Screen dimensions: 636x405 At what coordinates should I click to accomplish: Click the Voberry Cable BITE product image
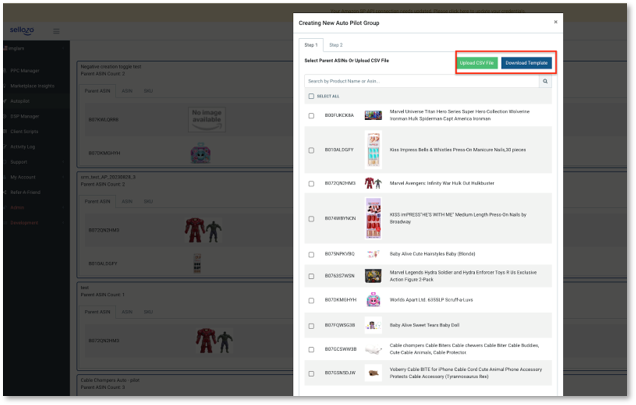pyautogui.click(x=373, y=373)
